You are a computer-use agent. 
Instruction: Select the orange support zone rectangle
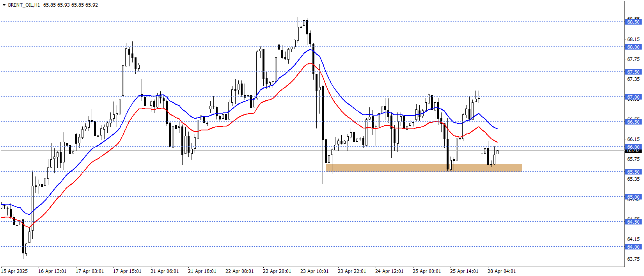click(424, 168)
